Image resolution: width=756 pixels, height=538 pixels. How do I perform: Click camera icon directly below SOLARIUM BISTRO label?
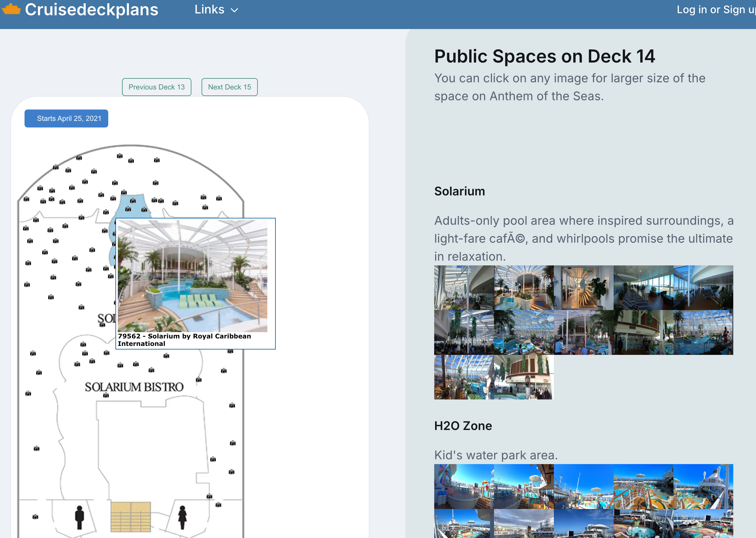[106, 395]
